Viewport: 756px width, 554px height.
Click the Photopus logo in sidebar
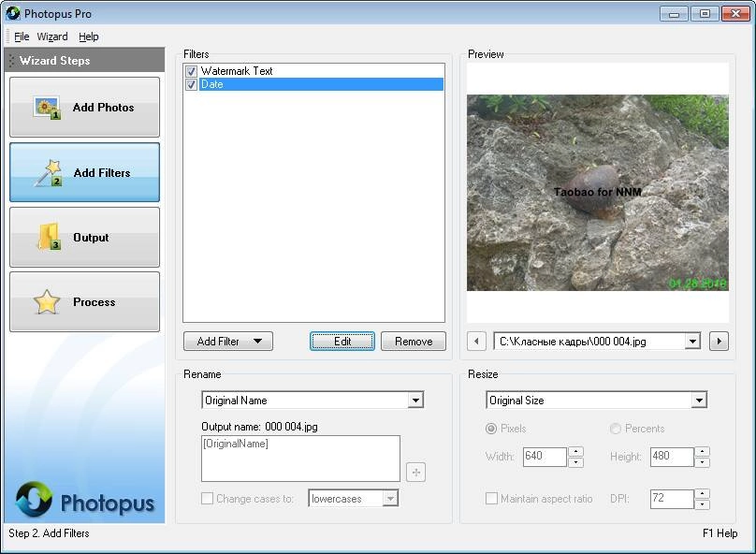(84, 500)
